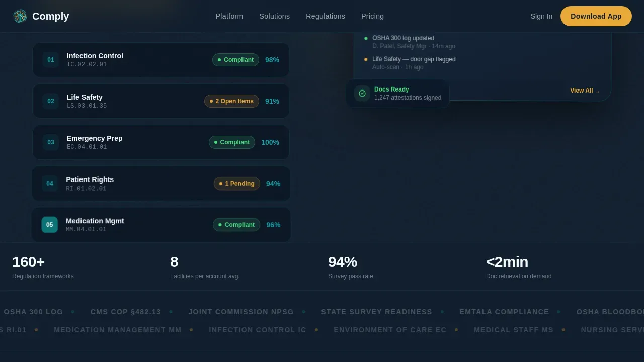Select the 01 number badge

(51, 60)
